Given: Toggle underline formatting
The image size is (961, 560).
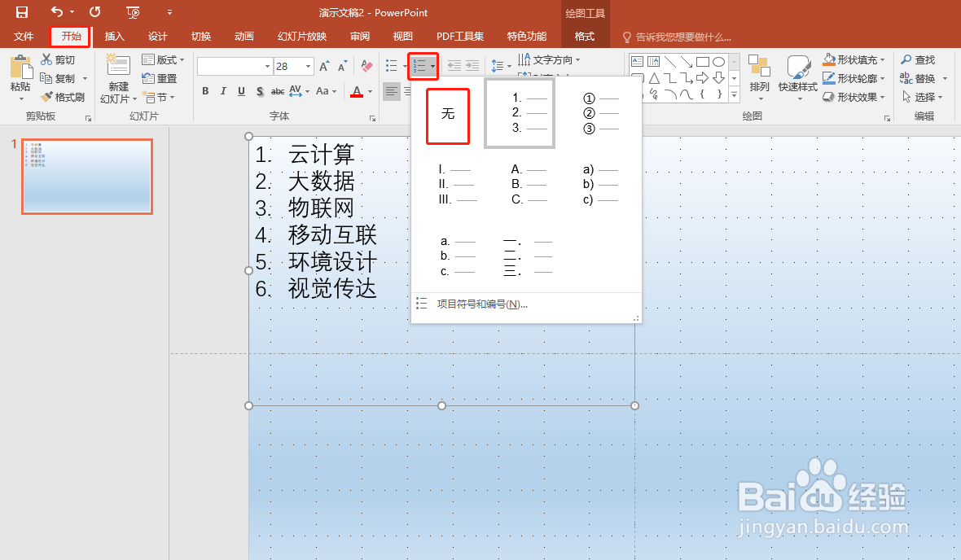Looking at the screenshot, I should 242,91.
